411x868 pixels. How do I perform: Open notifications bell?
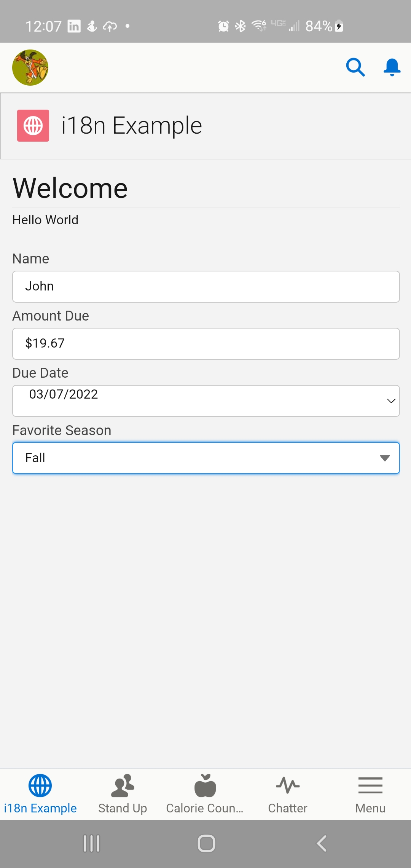(392, 67)
